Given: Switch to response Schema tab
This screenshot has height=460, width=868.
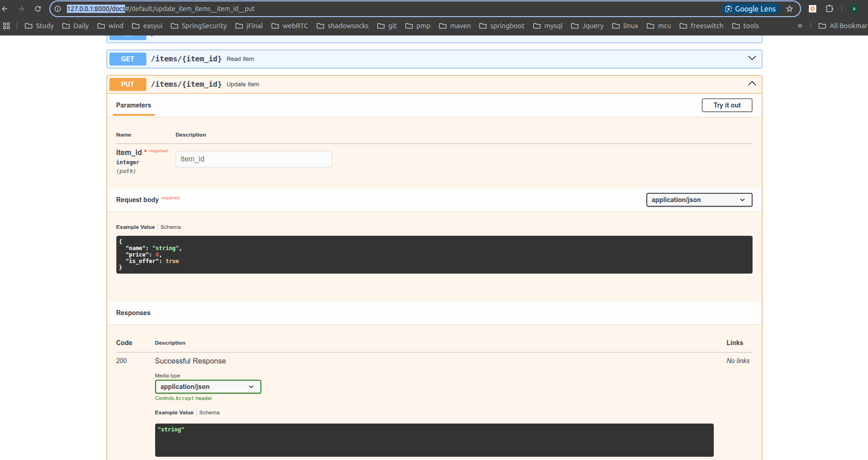Looking at the screenshot, I should (x=209, y=412).
